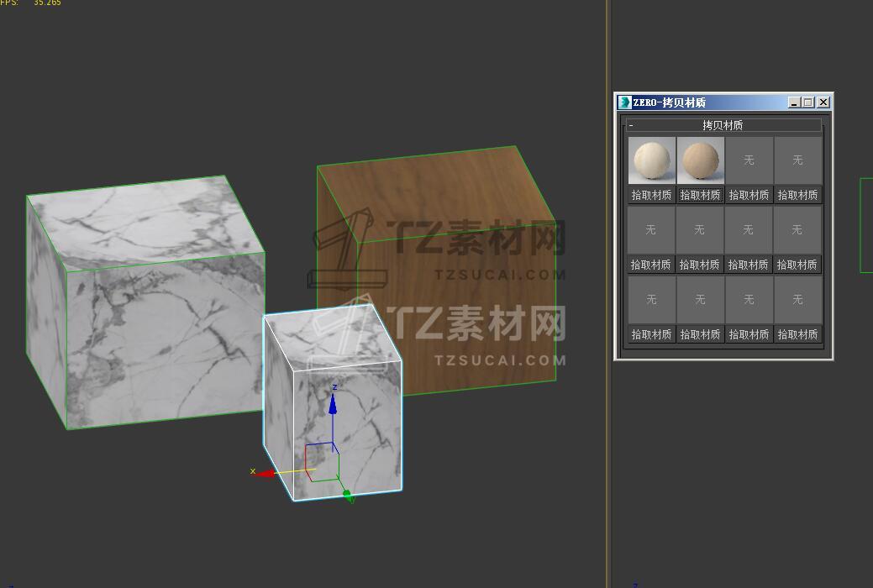The height and width of the screenshot is (588, 873).
Task: Grab the blue Z axis gizmo arrow
Action: (333, 404)
